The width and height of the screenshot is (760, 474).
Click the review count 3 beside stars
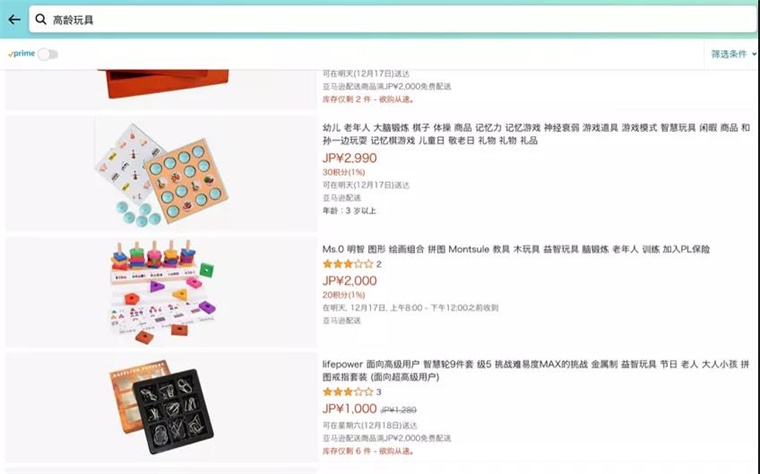click(379, 392)
